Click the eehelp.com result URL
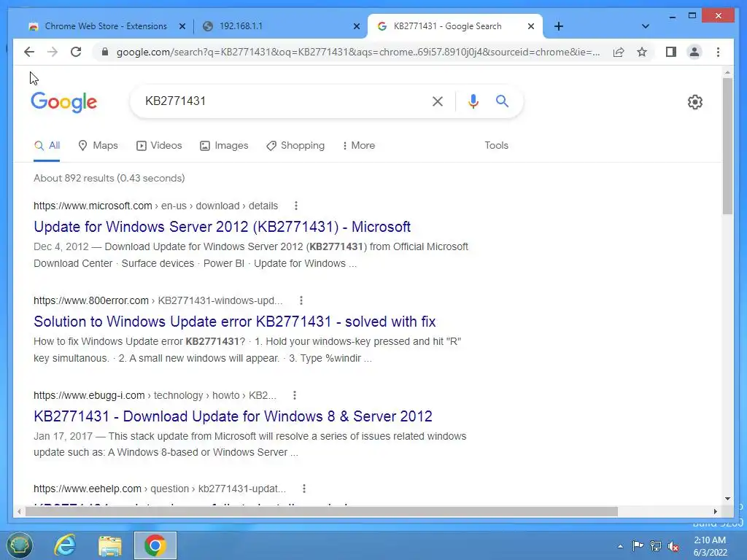 (x=160, y=489)
